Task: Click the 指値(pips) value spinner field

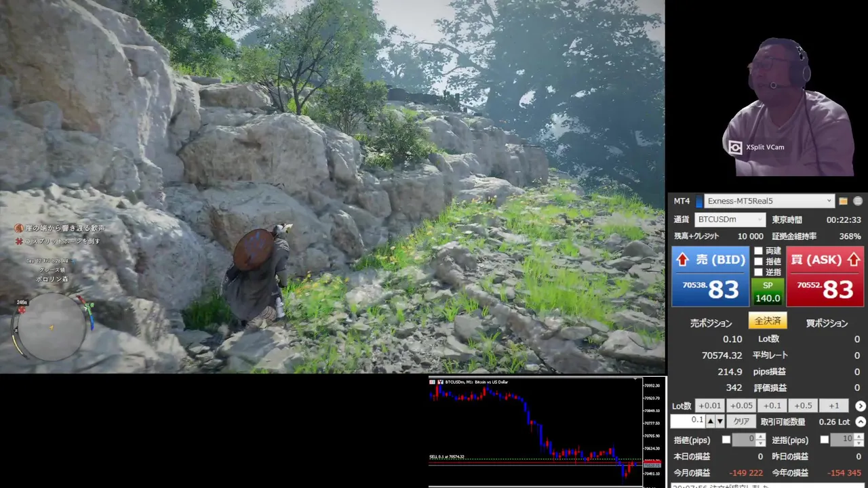Action: click(x=749, y=440)
